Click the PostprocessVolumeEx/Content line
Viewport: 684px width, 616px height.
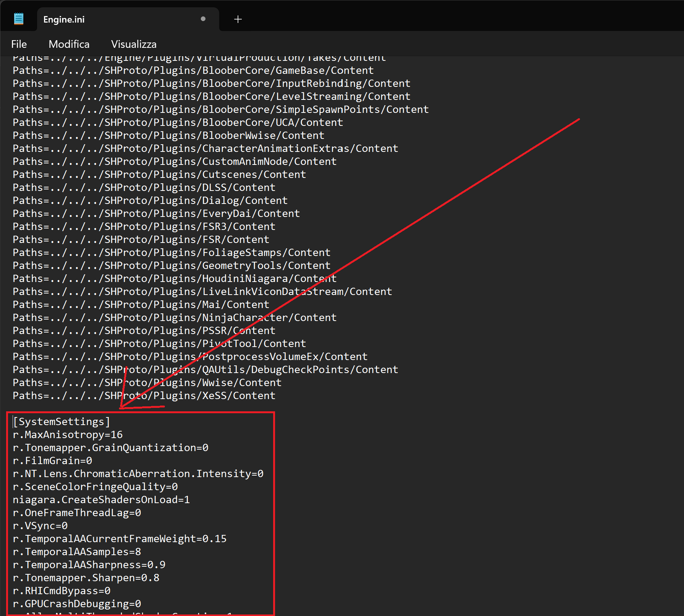coord(190,357)
